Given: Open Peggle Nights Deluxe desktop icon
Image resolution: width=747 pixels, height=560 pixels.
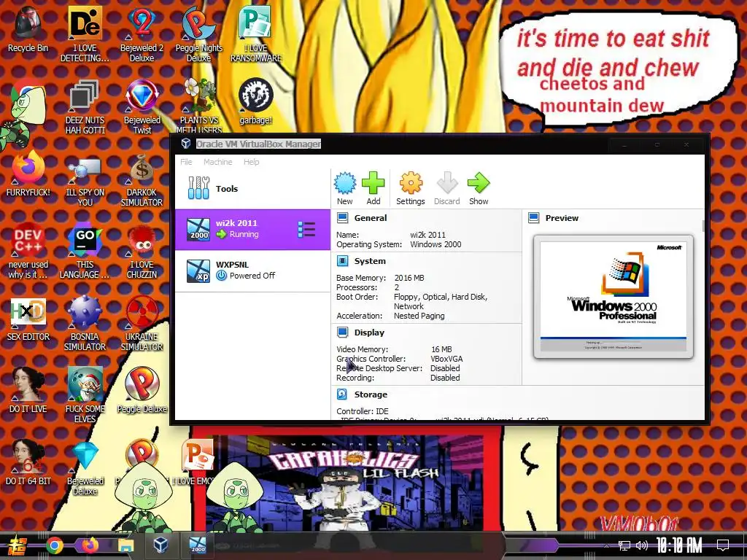Looking at the screenshot, I should tap(198, 34).
